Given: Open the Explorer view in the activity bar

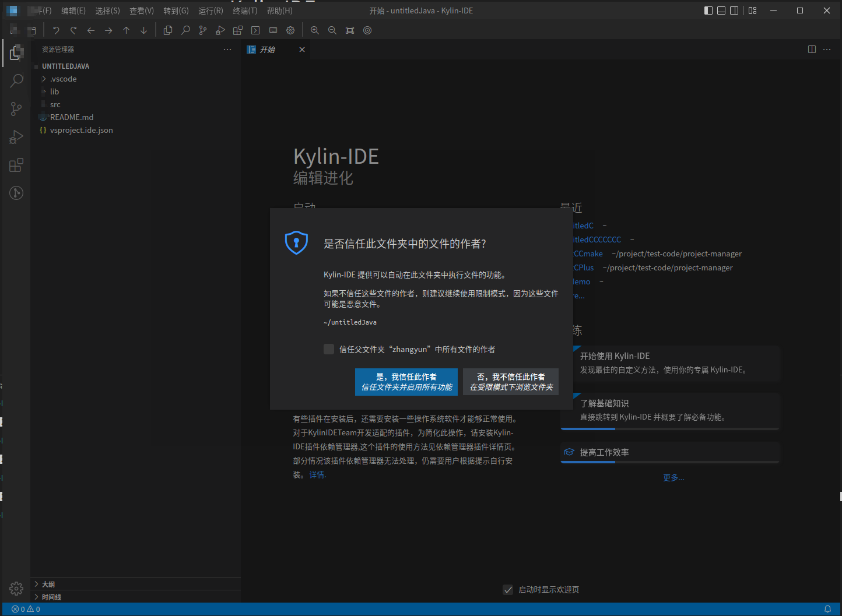Looking at the screenshot, I should click(16, 53).
